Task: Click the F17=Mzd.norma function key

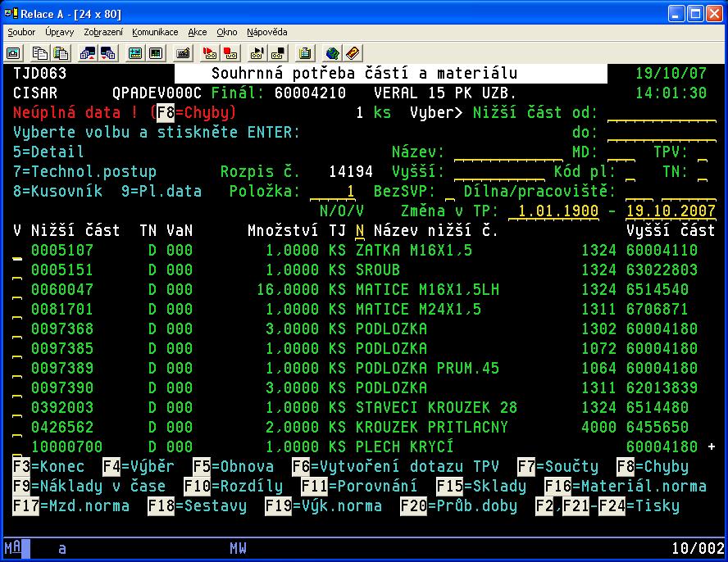Action: (x=71, y=505)
